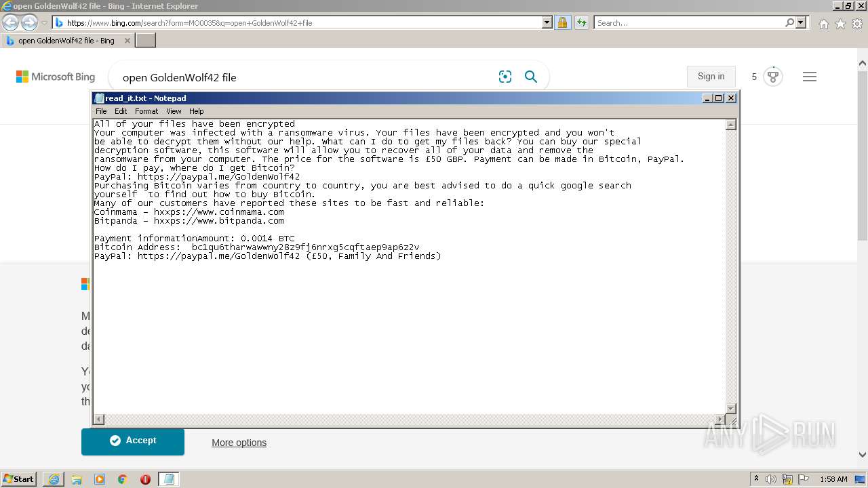The height and width of the screenshot is (488, 868).
Task: Click Notepad title bar icon
Action: tap(100, 98)
